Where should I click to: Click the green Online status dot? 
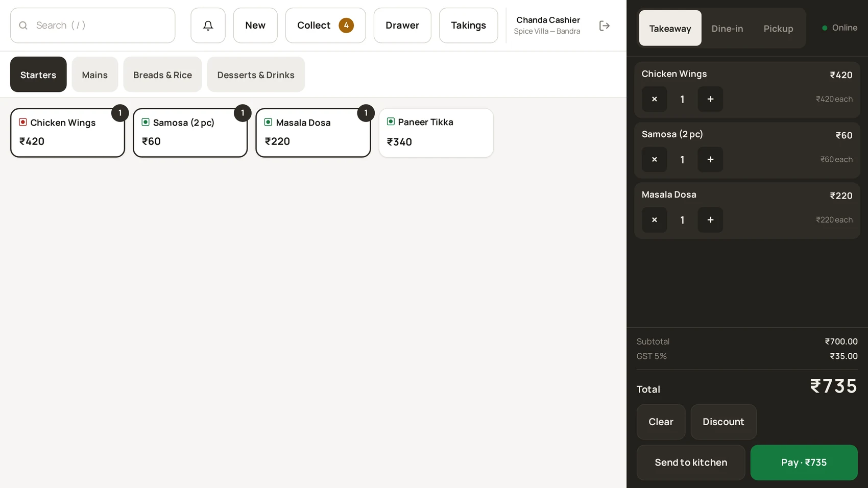(825, 28)
